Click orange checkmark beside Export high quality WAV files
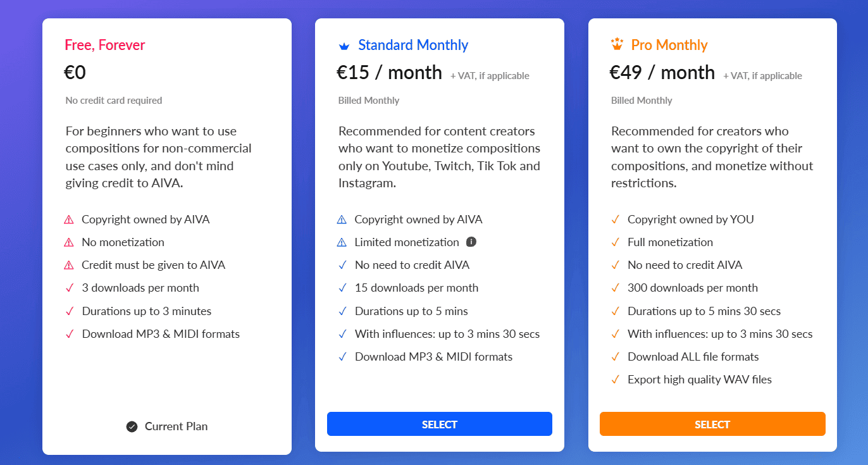 point(615,380)
